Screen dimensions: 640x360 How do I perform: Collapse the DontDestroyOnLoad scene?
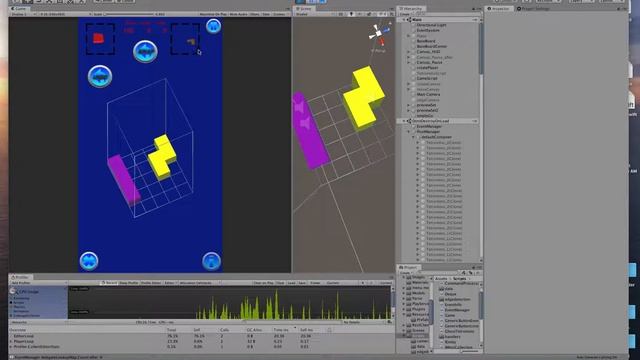coord(404,121)
